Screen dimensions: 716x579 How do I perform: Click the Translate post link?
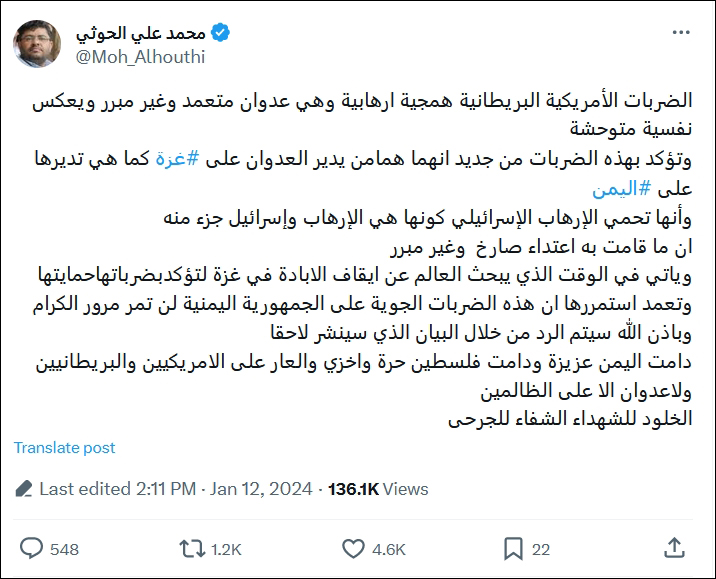click(65, 448)
